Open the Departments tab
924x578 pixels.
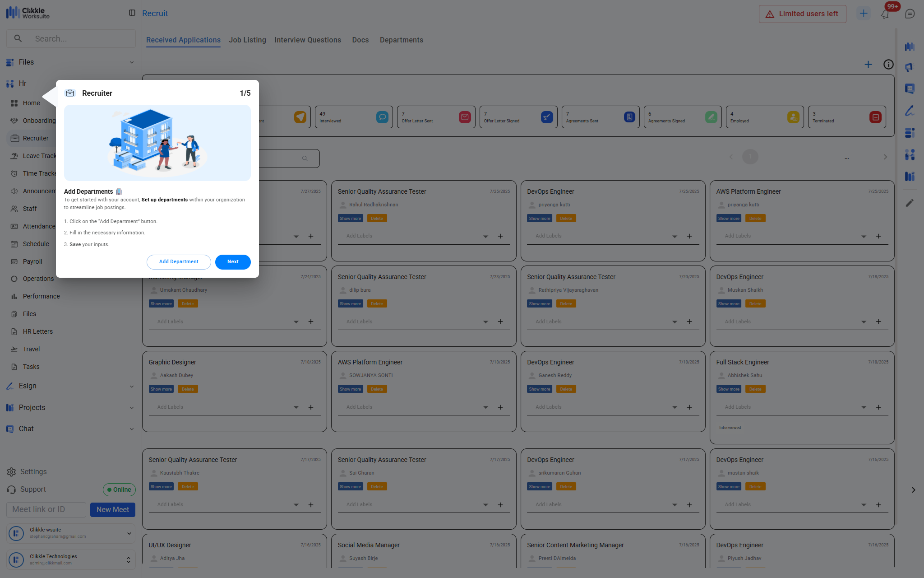click(401, 40)
